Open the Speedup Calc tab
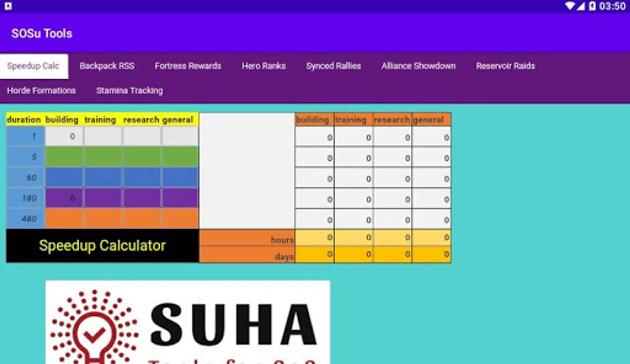This screenshot has width=630, height=364. coord(34,66)
